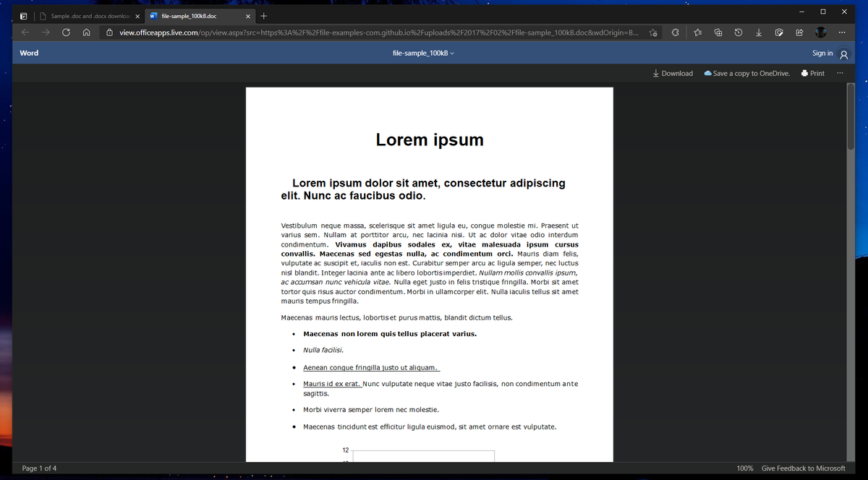Click the Word app label
868x480 pixels.
coord(29,53)
